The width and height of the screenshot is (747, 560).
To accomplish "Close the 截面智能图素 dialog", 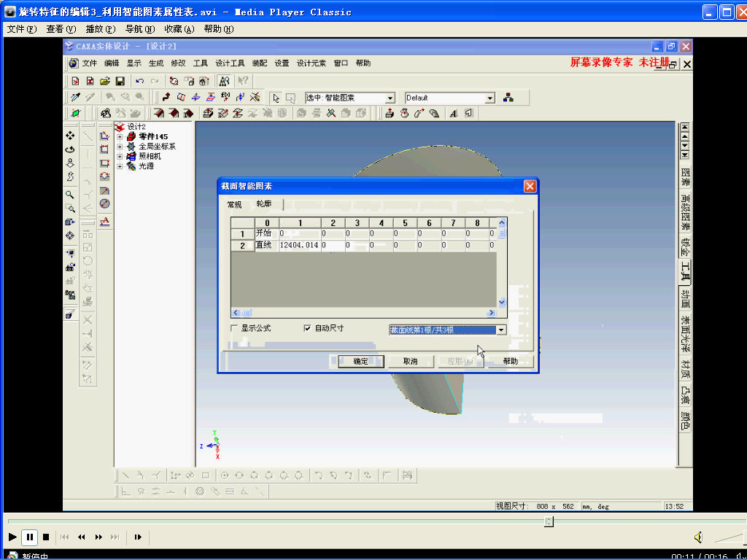I will click(x=530, y=186).
